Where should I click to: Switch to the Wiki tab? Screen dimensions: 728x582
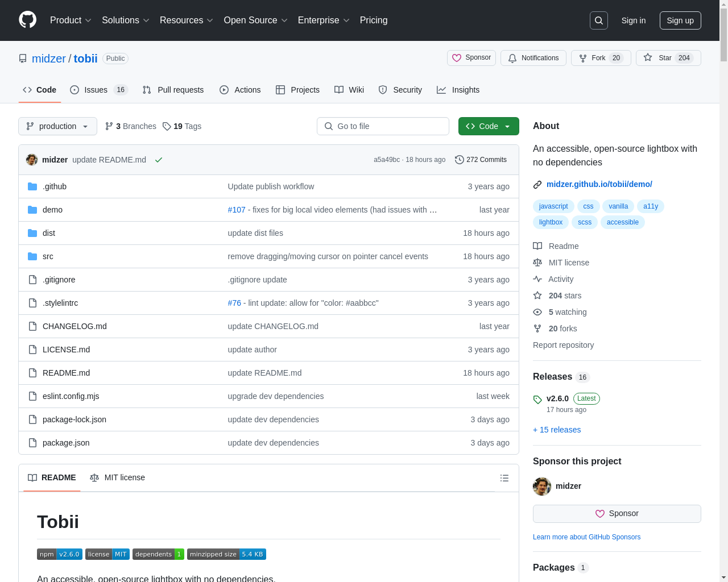(349, 90)
